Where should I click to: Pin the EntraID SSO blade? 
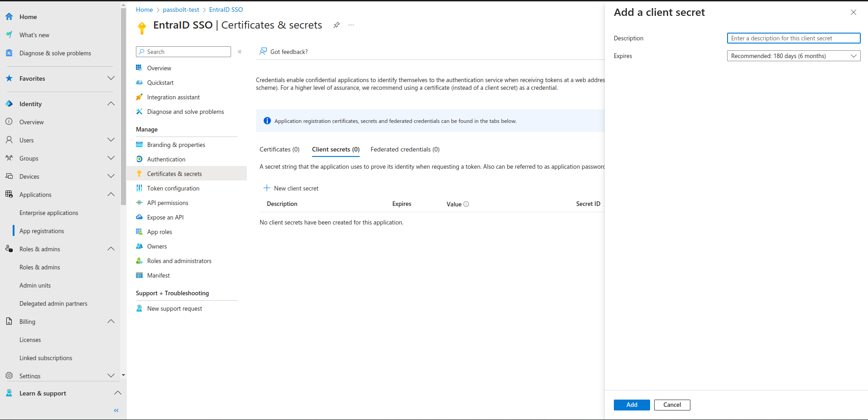336,25
